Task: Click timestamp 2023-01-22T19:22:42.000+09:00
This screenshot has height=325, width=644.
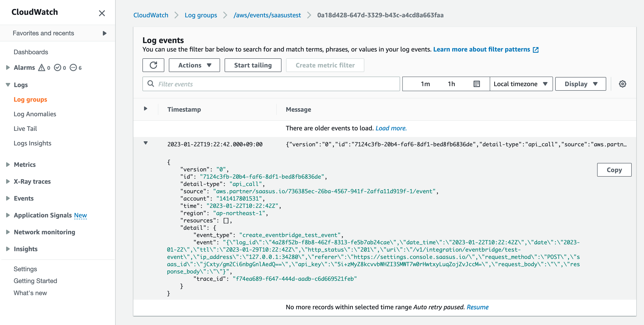Action: (x=215, y=144)
